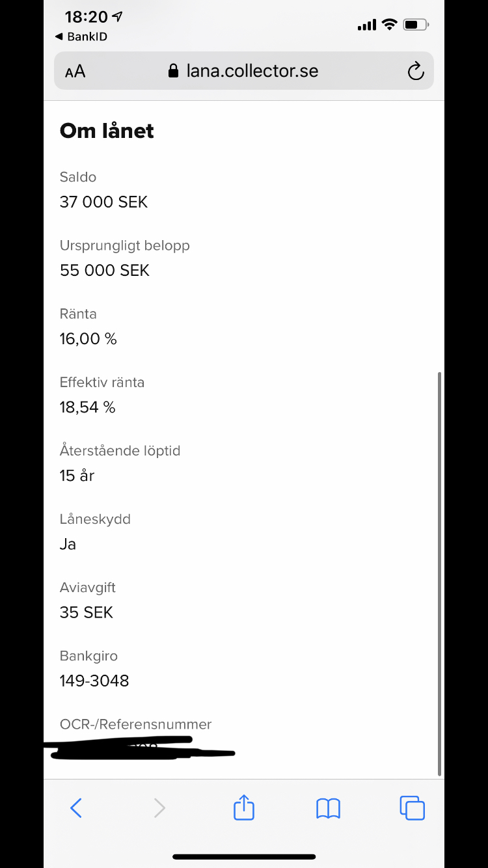Tap the lana.collector.se address field

click(252, 71)
